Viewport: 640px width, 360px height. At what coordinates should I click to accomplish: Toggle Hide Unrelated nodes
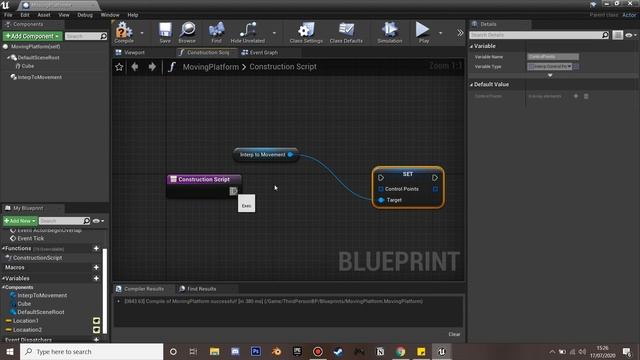coord(247,32)
